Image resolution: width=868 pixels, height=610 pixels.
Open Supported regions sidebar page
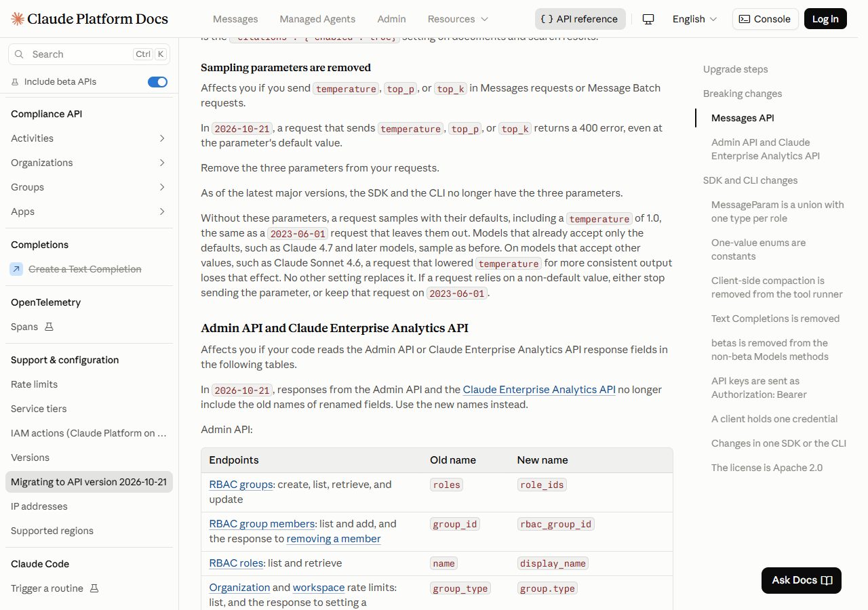tap(89, 531)
